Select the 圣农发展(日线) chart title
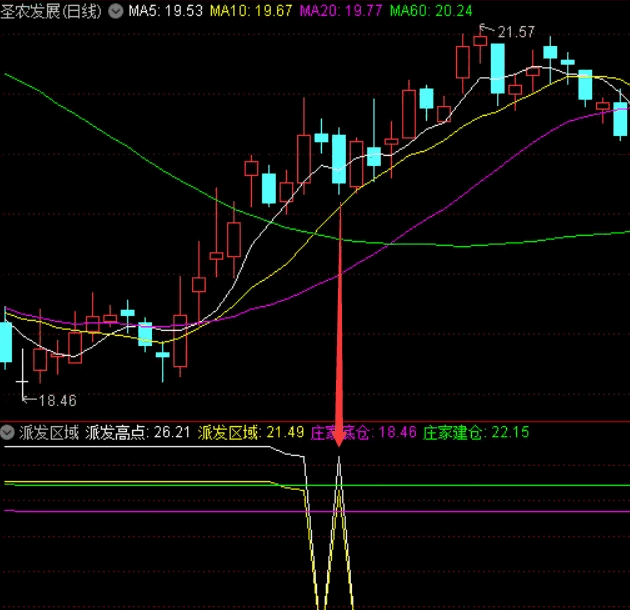The image size is (630, 610). [51, 11]
